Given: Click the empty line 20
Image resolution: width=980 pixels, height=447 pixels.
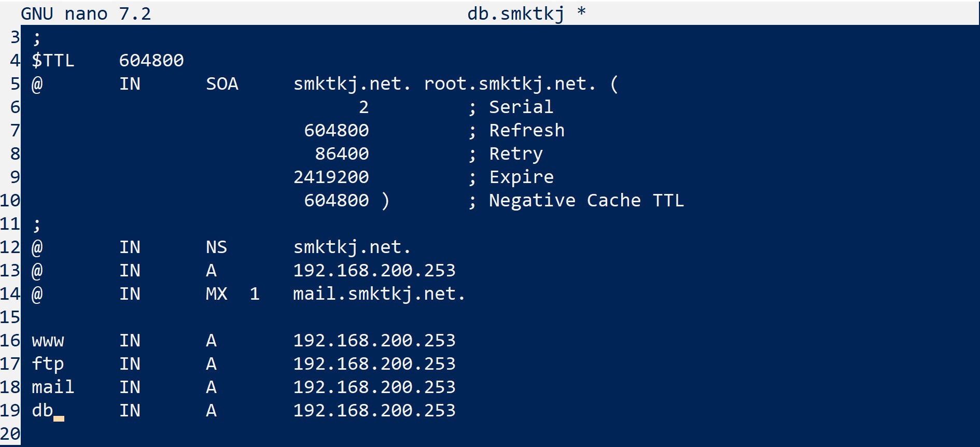Looking at the screenshot, I should pos(207,434).
